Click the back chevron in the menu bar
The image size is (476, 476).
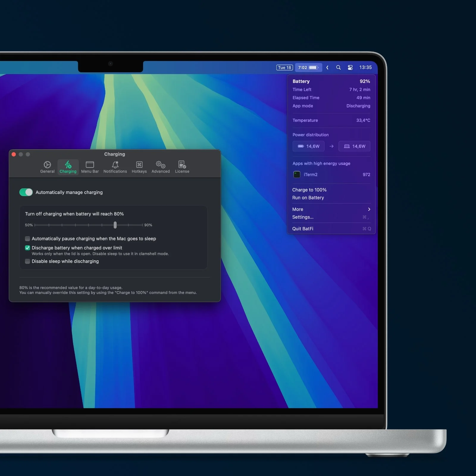[x=327, y=68]
